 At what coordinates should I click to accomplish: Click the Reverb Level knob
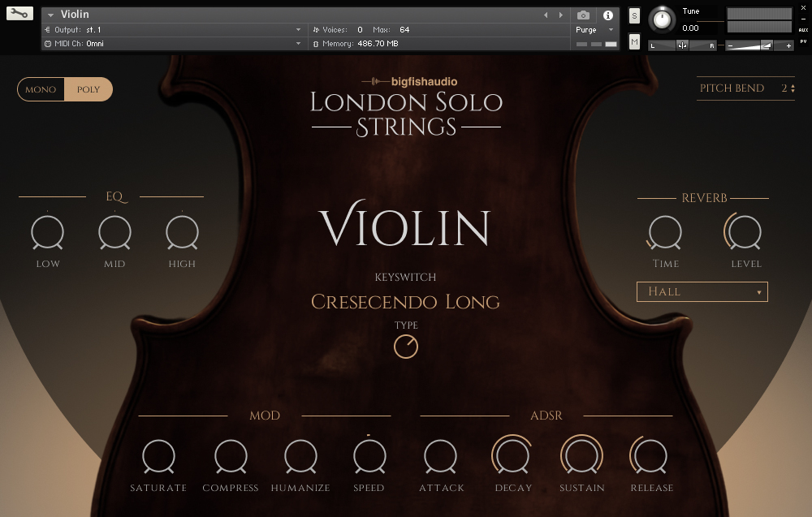[745, 233]
